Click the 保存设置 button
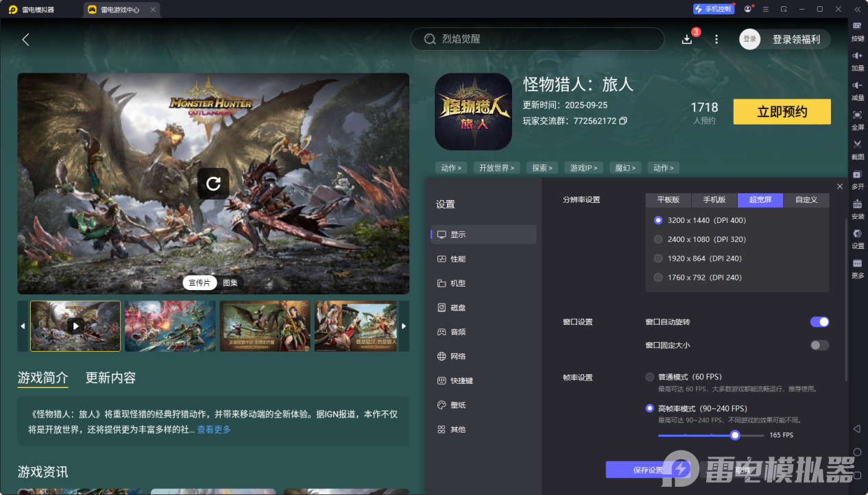Screen dimensions: 868x495 click(648, 470)
